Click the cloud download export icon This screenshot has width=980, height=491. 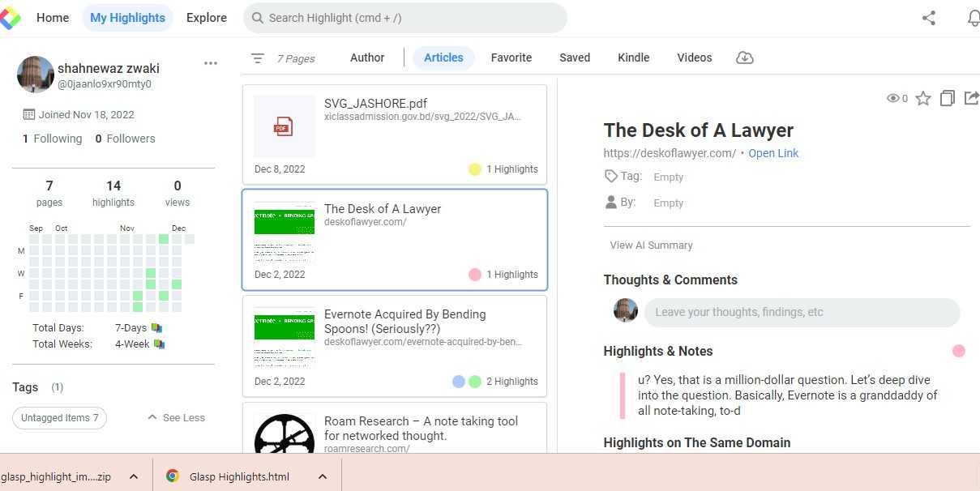(744, 58)
